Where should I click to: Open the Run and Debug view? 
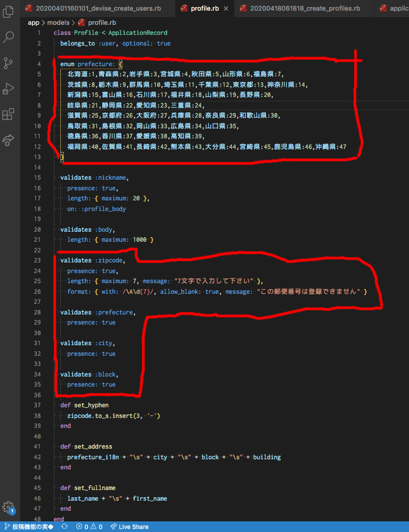pyautogui.click(x=8, y=89)
